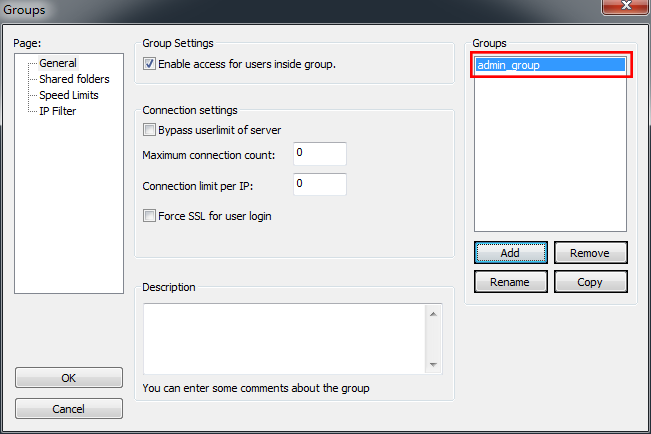Click the Maximum connection count field
This screenshot has width=651, height=434.
point(319,154)
